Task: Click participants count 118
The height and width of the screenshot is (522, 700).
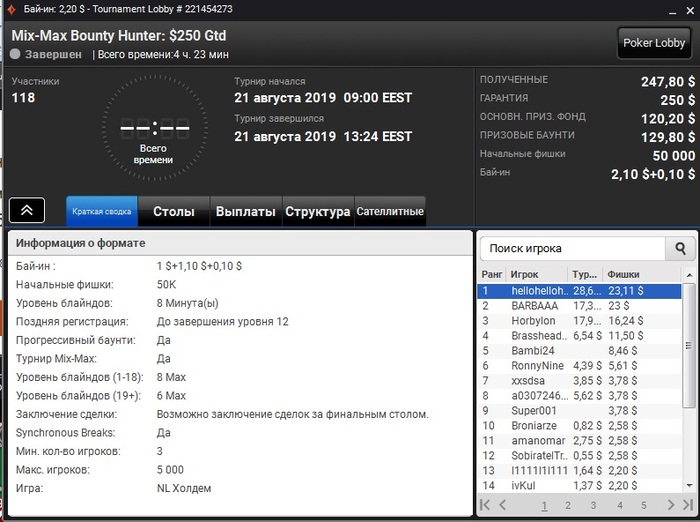Action: click(23, 98)
